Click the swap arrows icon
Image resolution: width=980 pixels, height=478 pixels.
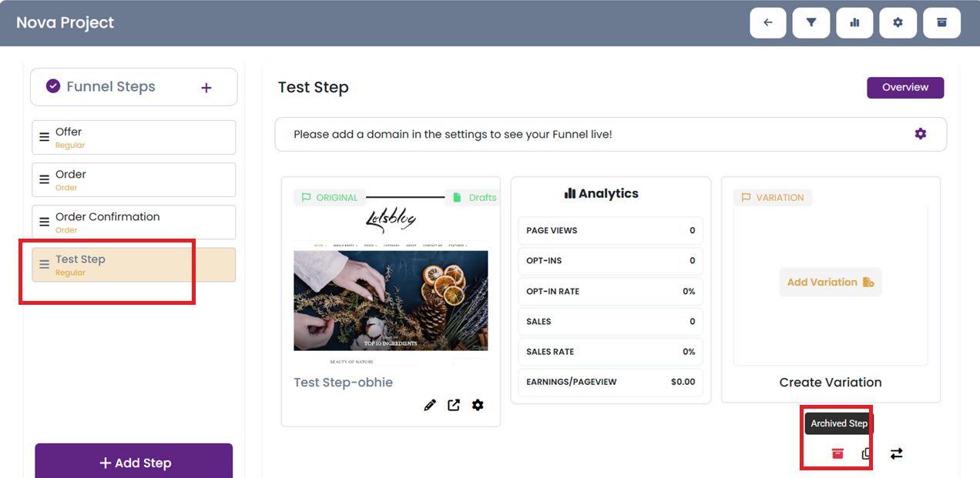pos(896,453)
